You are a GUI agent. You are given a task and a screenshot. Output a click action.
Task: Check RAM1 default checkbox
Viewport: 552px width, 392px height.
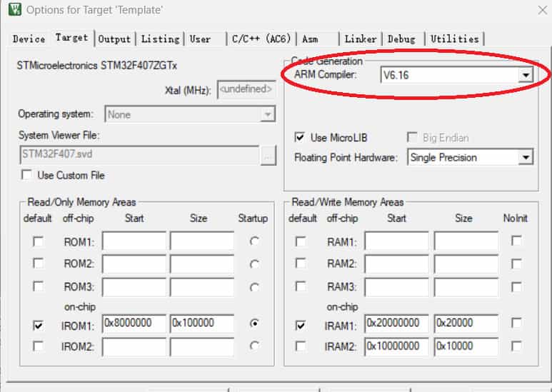[301, 242]
